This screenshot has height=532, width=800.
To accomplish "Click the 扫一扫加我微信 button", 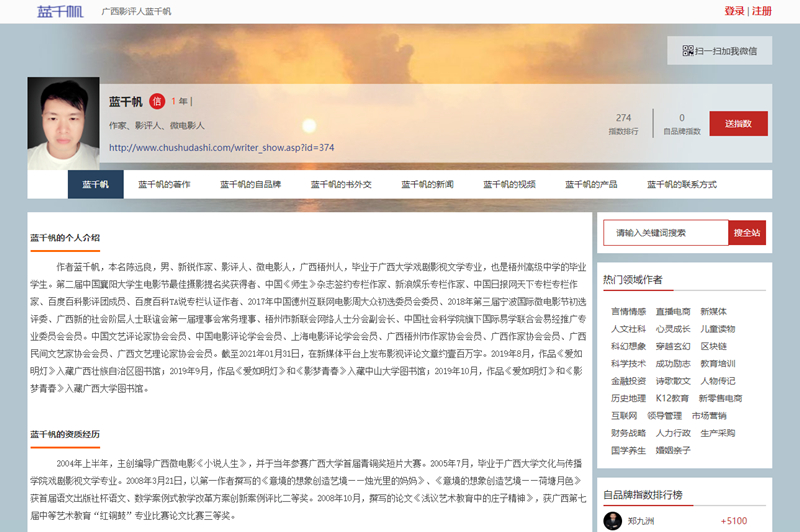I will tap(720, 50).
